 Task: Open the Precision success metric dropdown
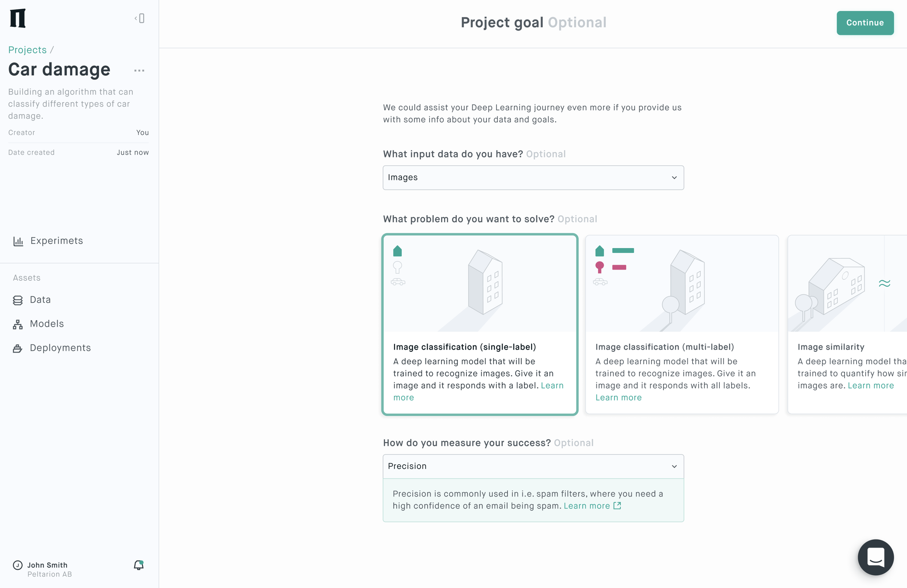tap(533, 466)
